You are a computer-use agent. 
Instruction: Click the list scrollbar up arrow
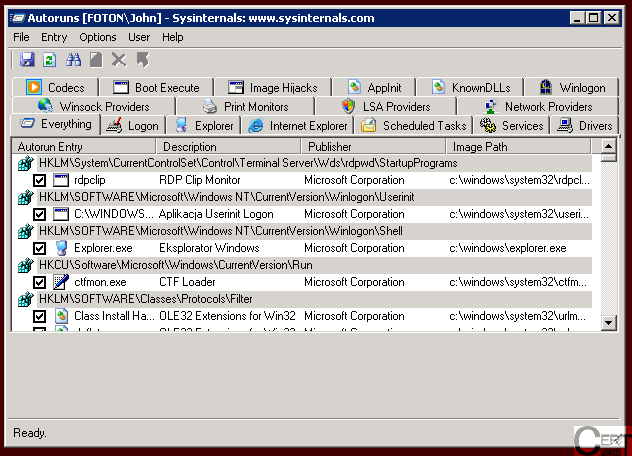609,146
